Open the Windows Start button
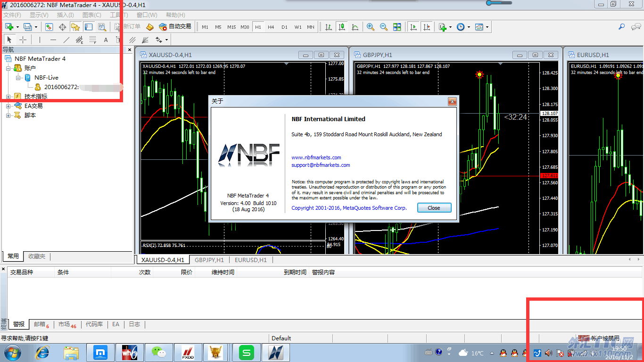This screenshot has height=362, width=644. tap(12, 353)
